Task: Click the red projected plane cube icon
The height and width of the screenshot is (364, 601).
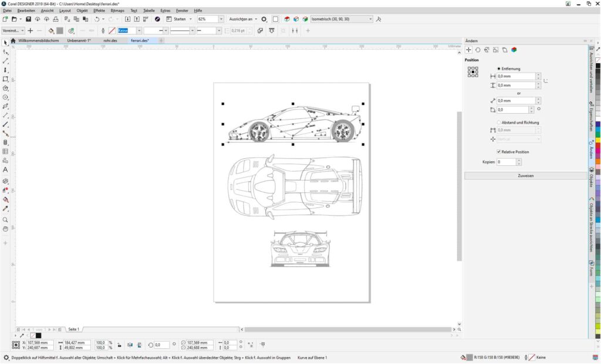Action: point(286,19)
